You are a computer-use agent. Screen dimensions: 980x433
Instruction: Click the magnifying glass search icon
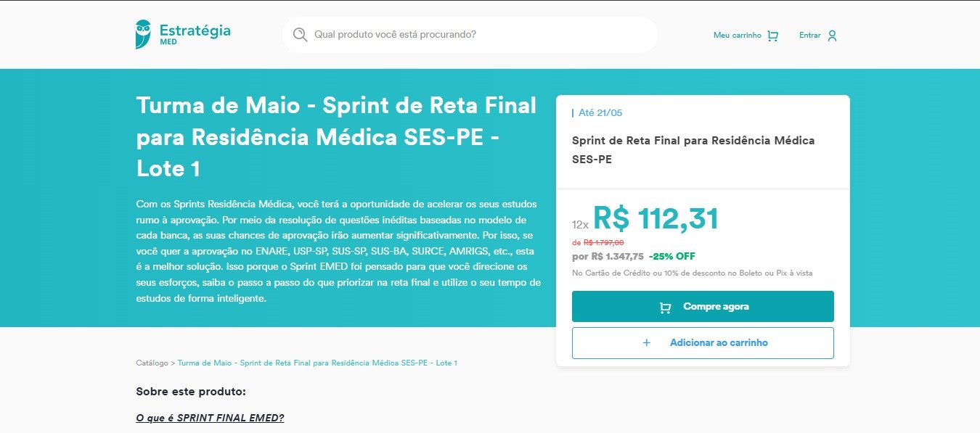[x=300, y=35]
